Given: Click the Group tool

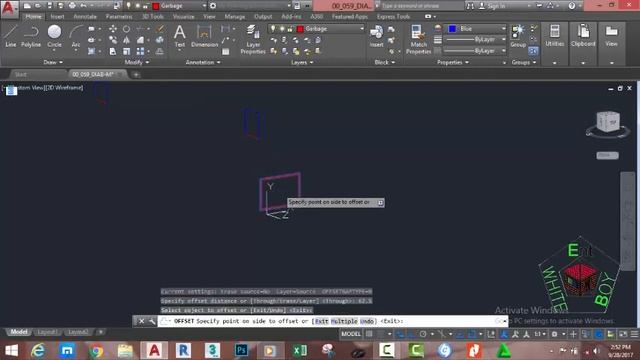Looking at the screenshot, I should pos(518,36).
